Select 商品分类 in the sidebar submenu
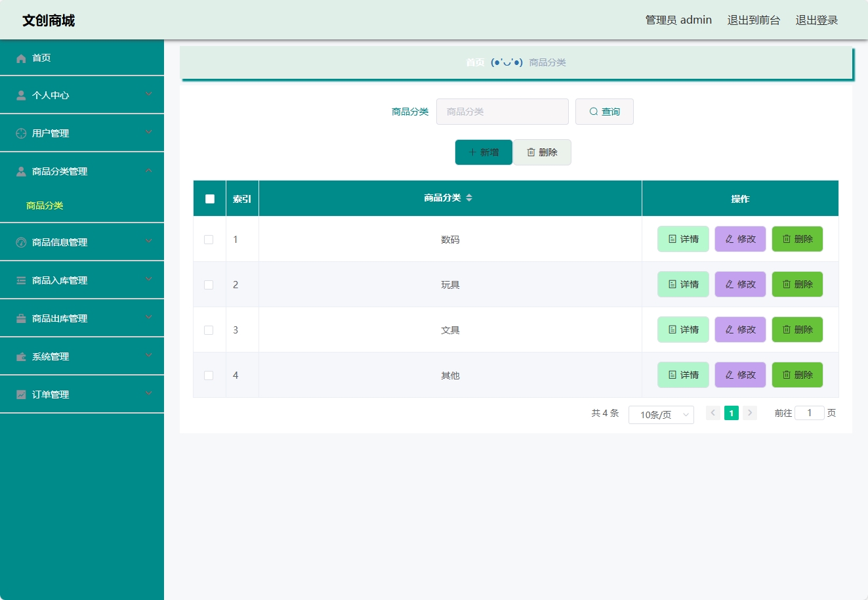Image resolution: width=868 pixels, height=600 pixels. point(44,205)
